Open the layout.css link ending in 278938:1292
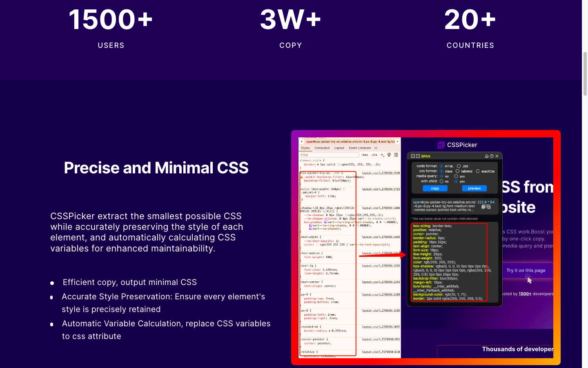The width and height of the screenshot is (588, 368). coord(381,266)
